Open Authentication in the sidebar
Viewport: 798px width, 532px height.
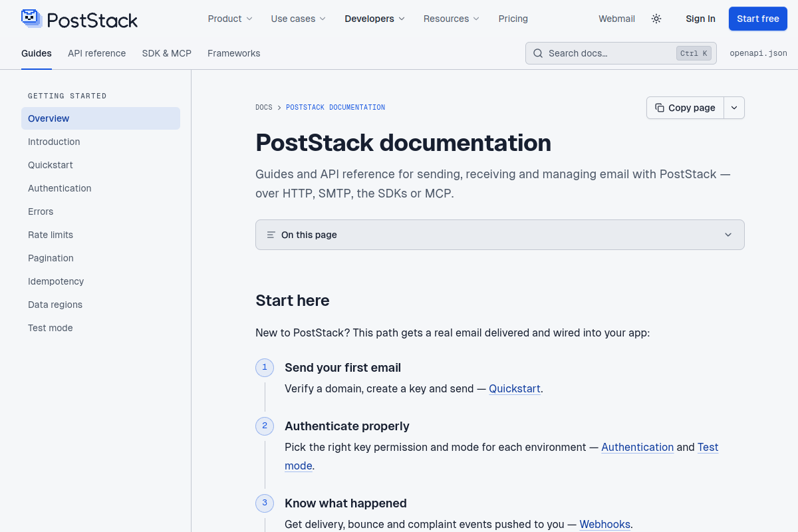100,188
